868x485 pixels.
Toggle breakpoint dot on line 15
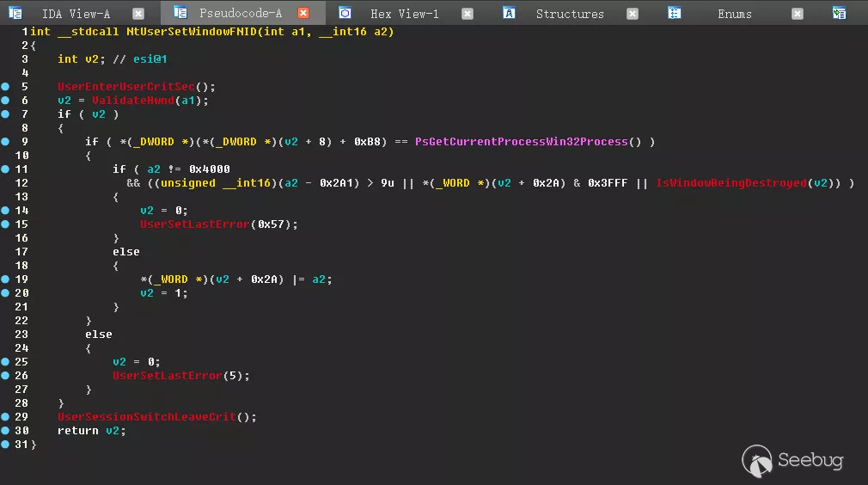(5, 224)
